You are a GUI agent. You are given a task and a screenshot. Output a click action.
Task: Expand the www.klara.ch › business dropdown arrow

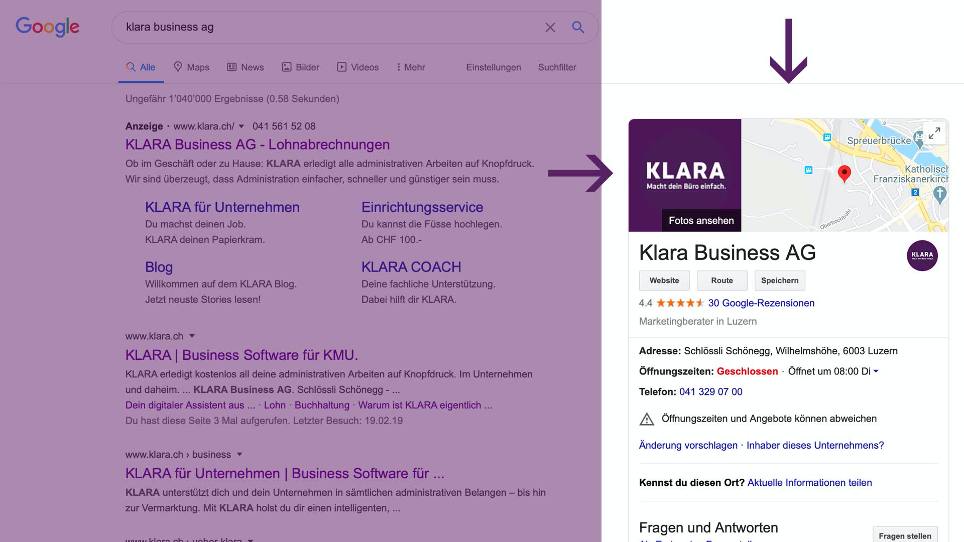(x=239, y=455)
